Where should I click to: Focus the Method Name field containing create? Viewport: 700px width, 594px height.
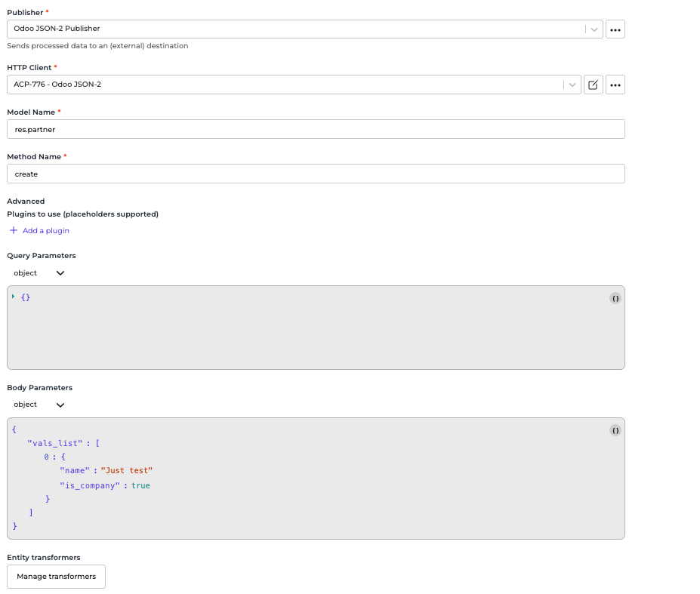tap(316, 174)
